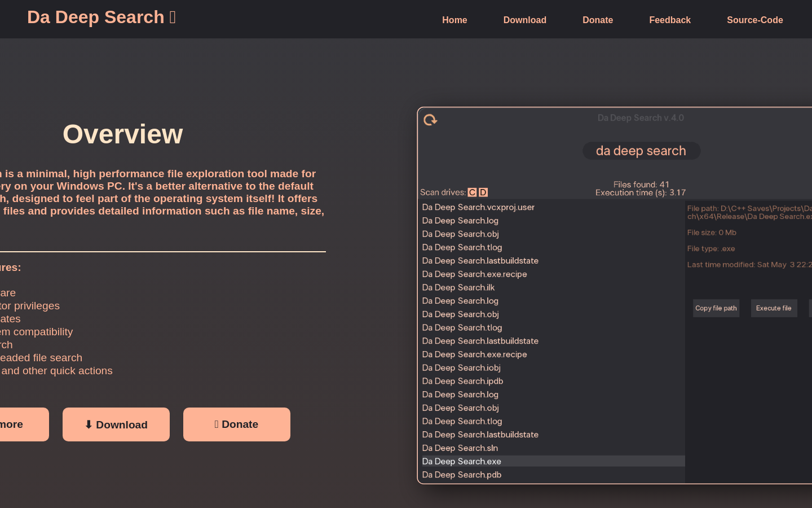
Task: Toggle the D scan drive box
Action: [x=483, y=192]
